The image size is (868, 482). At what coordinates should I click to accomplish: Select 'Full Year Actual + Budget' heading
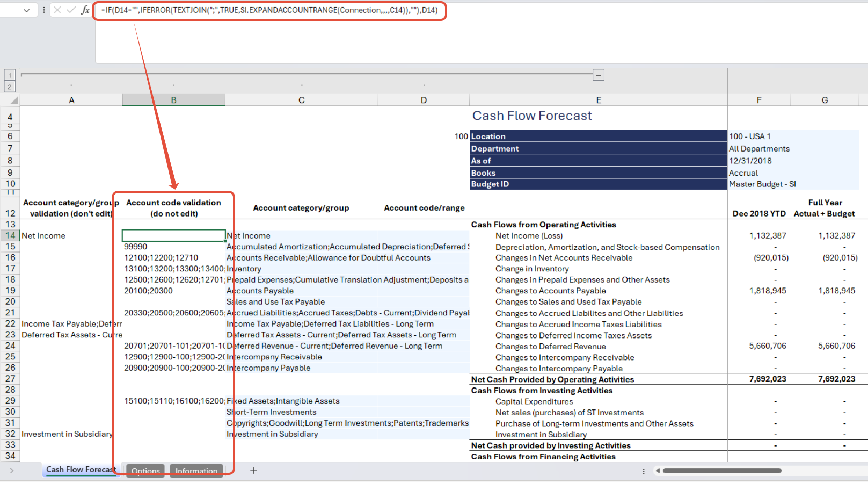pos(825,208)
